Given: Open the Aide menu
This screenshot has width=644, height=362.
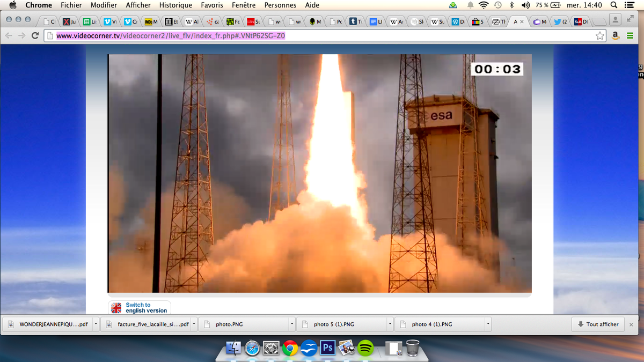Looking at the screenshot, I should coord(312,5).
